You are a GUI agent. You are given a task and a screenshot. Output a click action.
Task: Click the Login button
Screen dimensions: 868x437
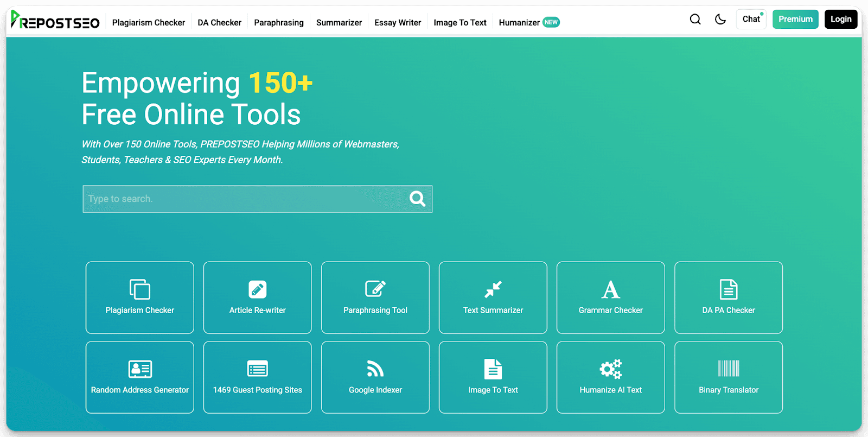coord(841,19)
